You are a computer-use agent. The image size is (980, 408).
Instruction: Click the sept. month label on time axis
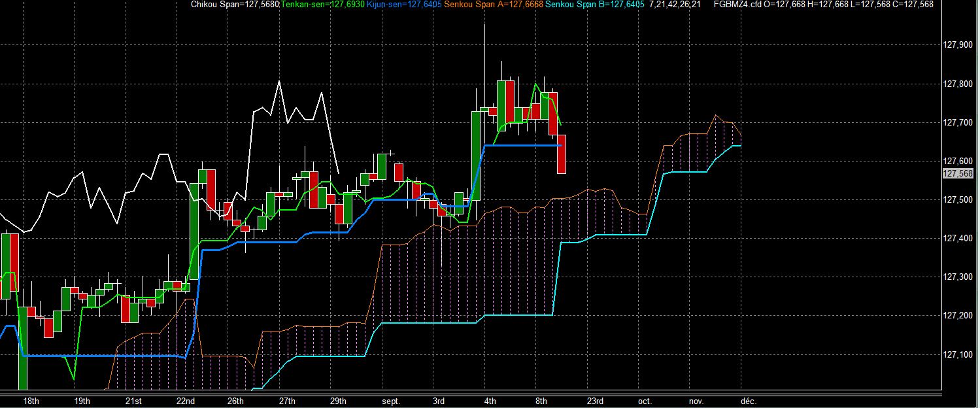pyautogui.click(x=390, y=401)
